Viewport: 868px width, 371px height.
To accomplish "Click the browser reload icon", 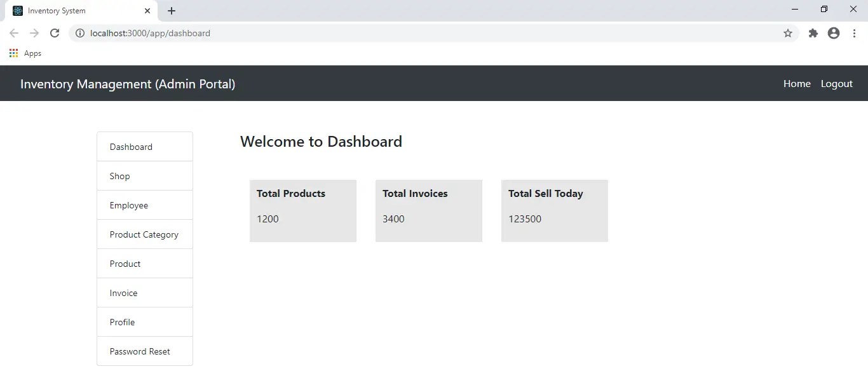I will click(x=55, y=33).
